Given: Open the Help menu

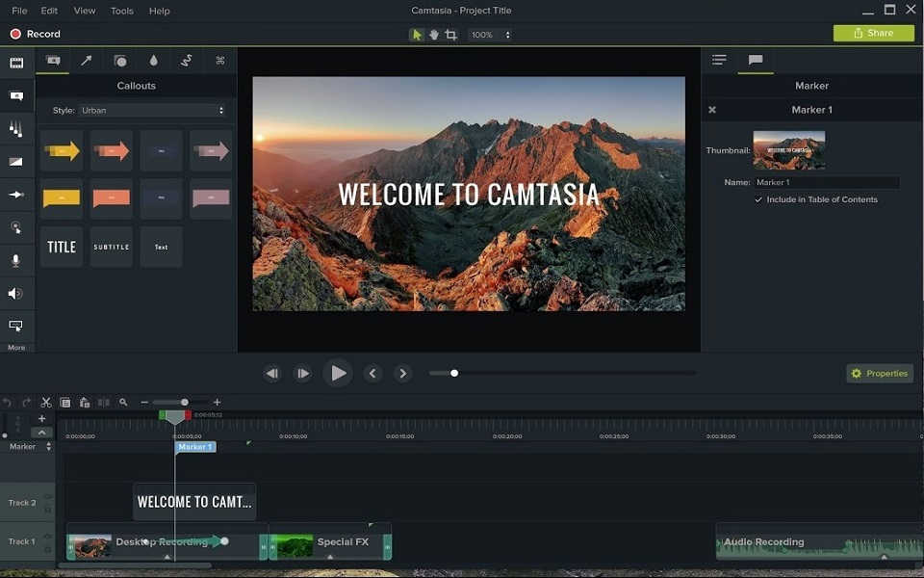Looking at the screenshot, I should pos(159,11).
